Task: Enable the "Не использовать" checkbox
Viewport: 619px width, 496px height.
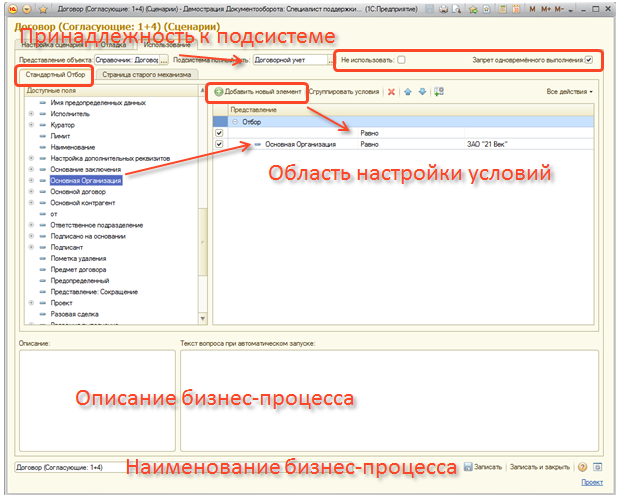Action: (x=401, y=60)
